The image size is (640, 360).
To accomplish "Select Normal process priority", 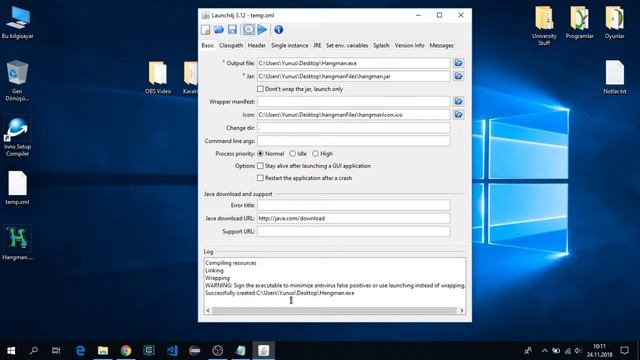I will 260,153.
